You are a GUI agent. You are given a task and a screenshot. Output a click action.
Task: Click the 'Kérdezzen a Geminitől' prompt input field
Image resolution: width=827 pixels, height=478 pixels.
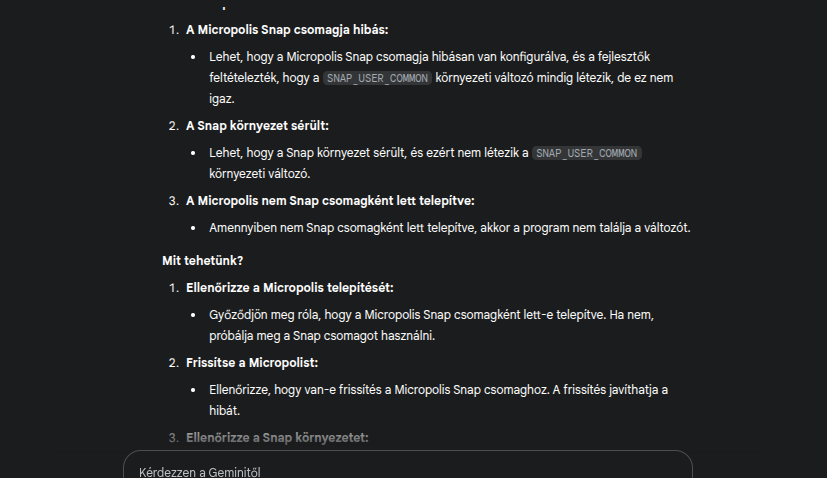click(x=400, y=470)
